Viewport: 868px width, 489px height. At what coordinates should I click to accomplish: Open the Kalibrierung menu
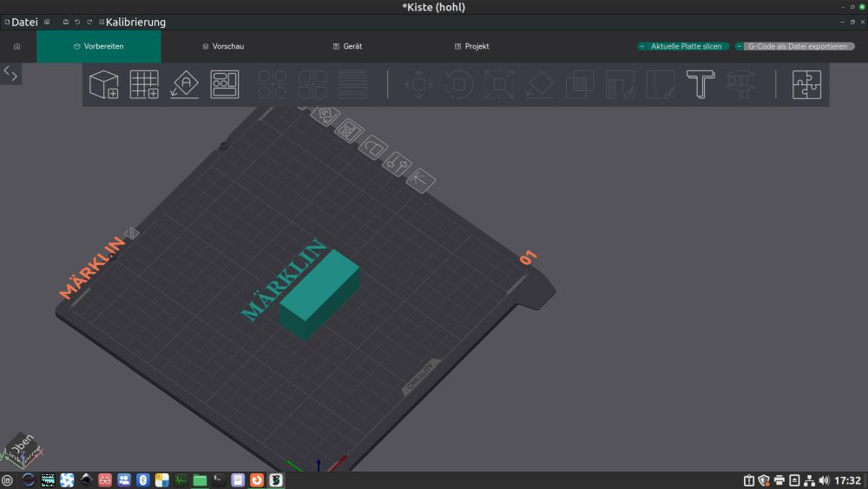pos(135,22)
